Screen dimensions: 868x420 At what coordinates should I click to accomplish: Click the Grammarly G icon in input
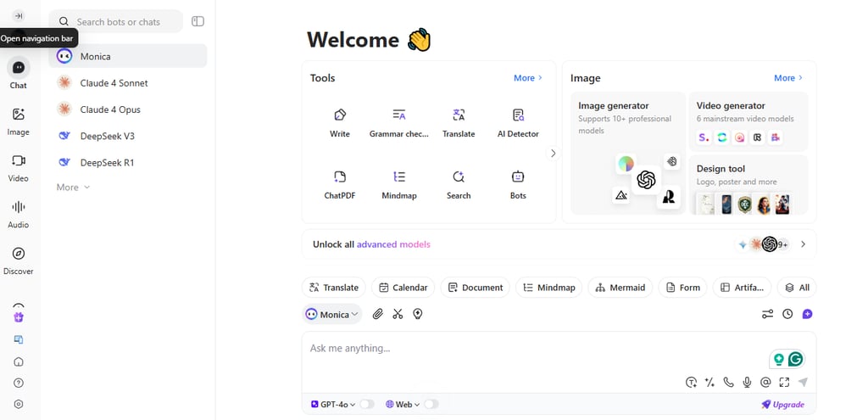click(x=796, y=359)
